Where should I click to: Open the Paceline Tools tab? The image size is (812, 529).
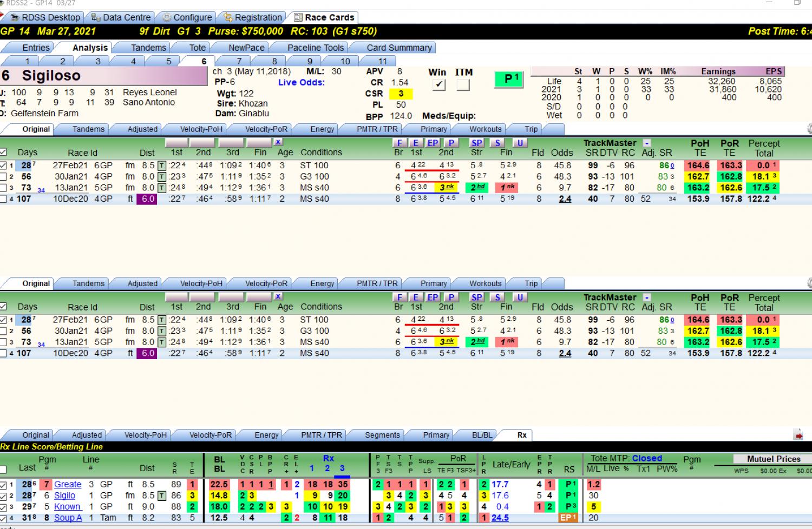[316, 48]
